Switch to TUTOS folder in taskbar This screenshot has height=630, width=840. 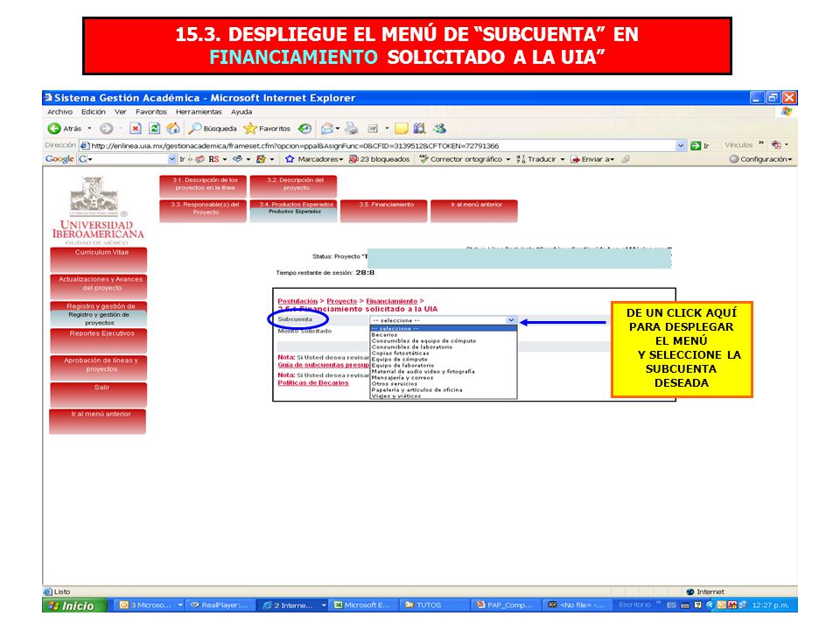tap(433, 605)
